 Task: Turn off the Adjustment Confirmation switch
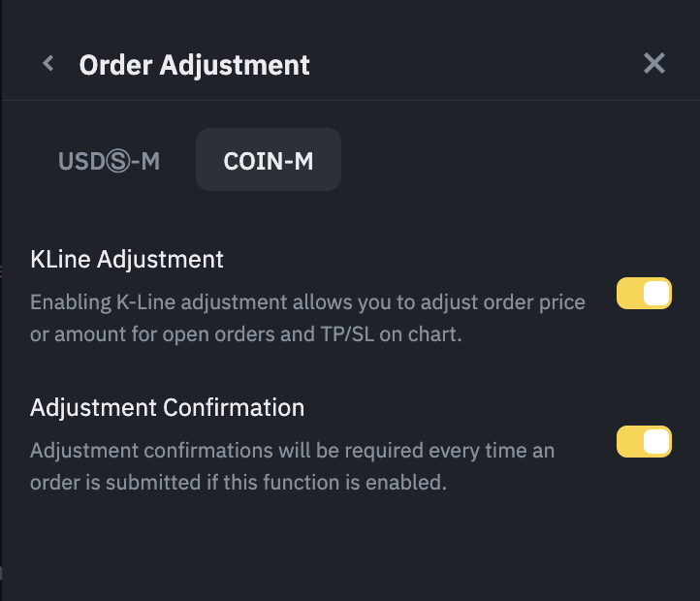point(644,442)
